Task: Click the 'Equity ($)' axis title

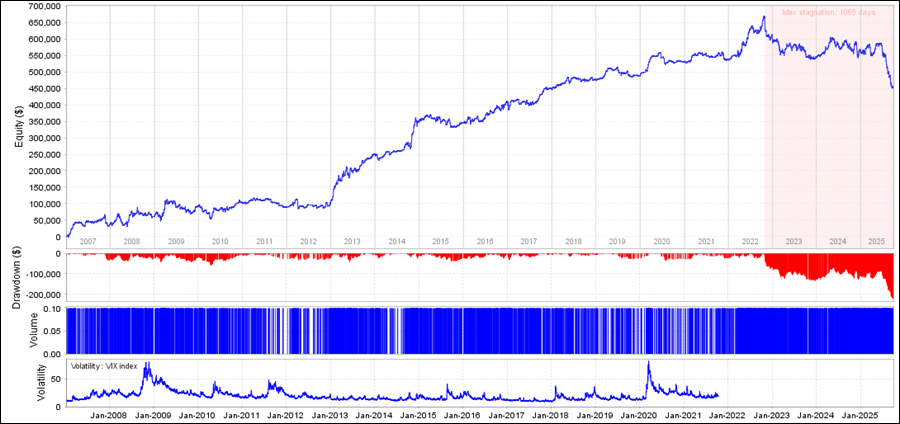Action: pyautogui.click(x=17, y=121)
